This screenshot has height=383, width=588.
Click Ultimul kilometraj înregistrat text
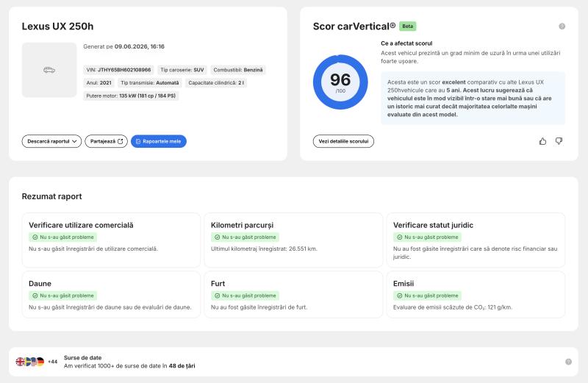[x=264, y=248]
